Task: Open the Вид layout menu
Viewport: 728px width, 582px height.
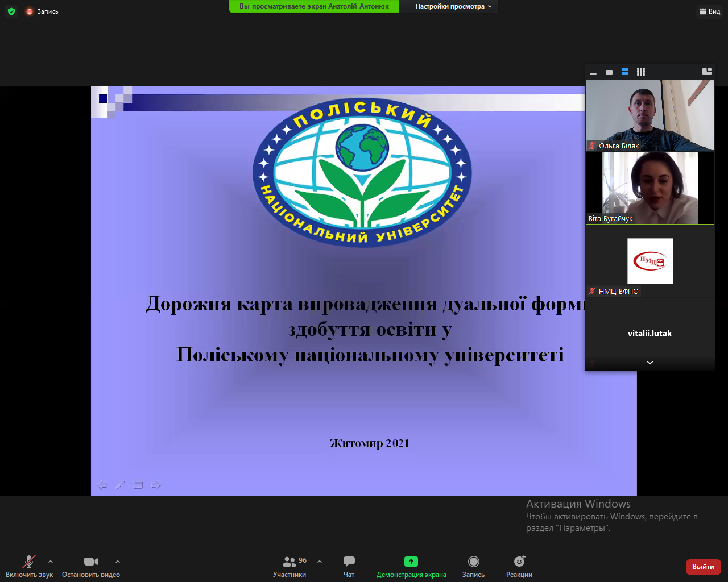Action: [x=710, y=11]
